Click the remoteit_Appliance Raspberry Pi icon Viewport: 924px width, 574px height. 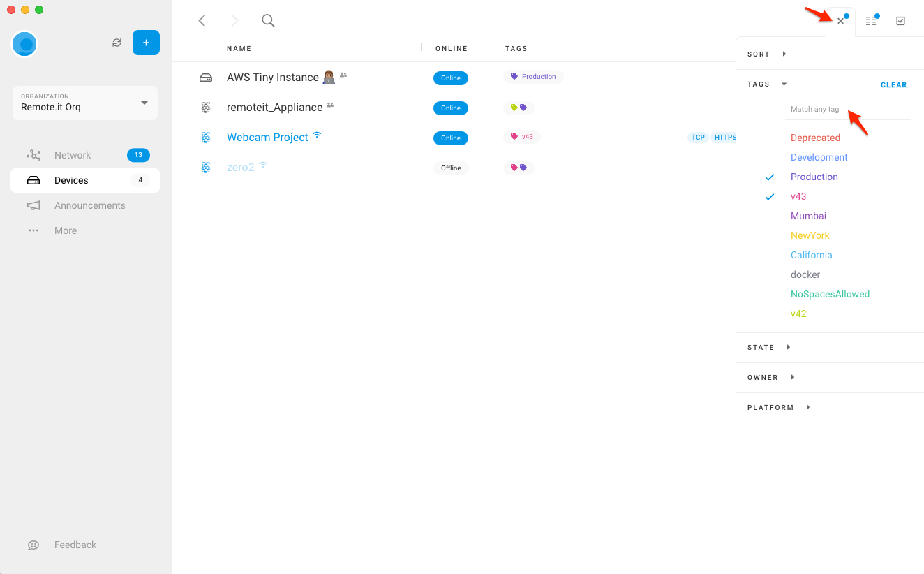pyautogui.click(x=206, y=108)
